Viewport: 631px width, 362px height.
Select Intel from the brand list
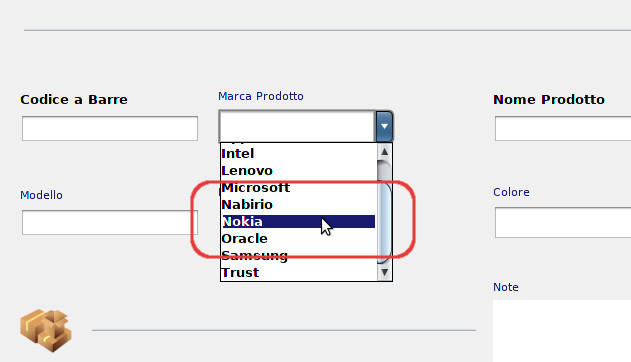[298, 154]
